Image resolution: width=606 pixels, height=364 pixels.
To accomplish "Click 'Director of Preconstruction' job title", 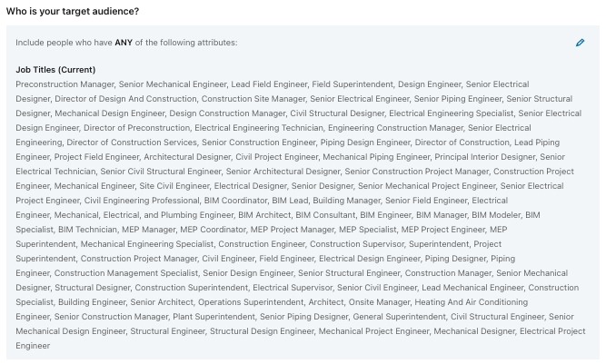I will 137,128.
